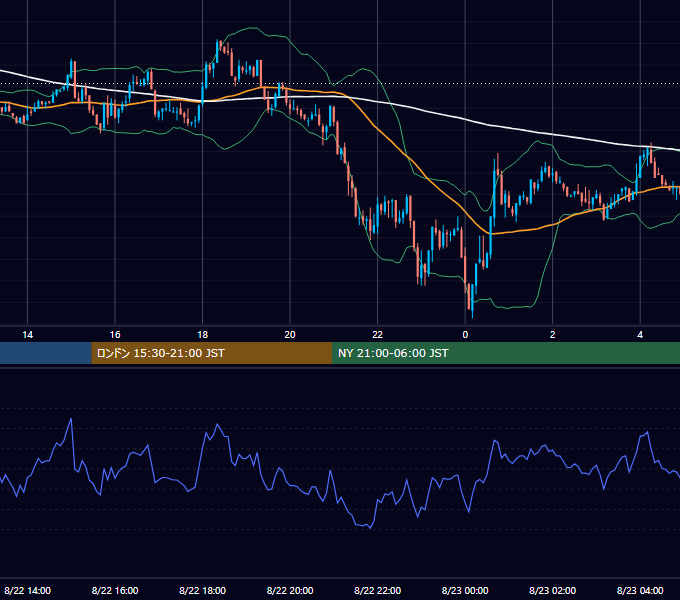Screen dimensions: 680x600
Task: Click the 4 hour label on price chart axis
Action: point(640,335)
